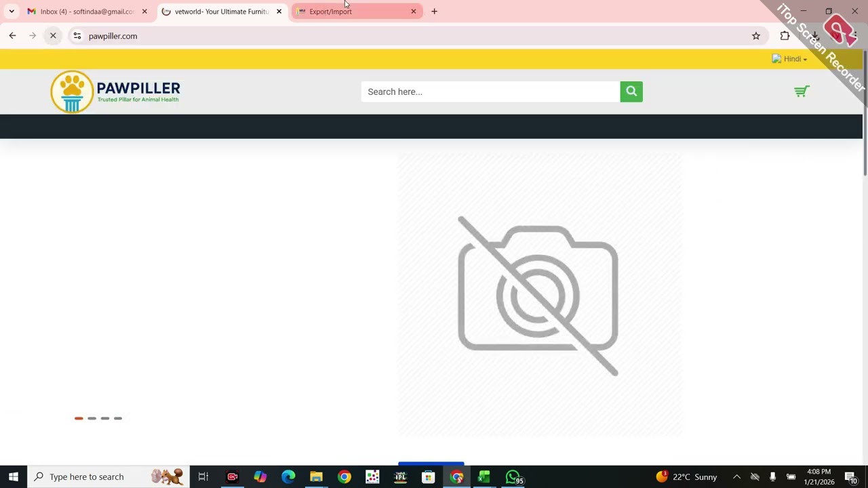Select the second carousel indicator dot
Screen dimensions: 868x488
point(92,418)
